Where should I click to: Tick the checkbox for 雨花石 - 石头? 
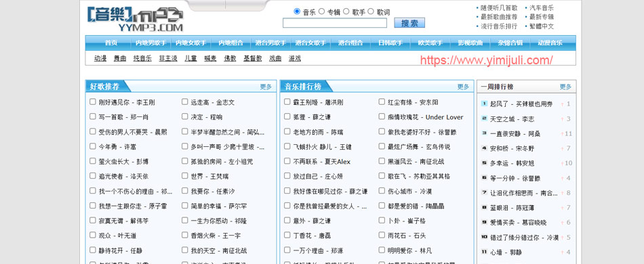(382, 235)
